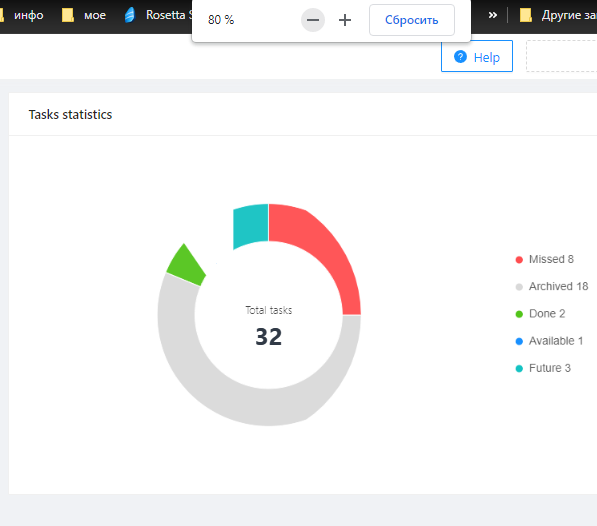Open the Rosetta bookmark

pyautogui.click(x=159, y=15)
